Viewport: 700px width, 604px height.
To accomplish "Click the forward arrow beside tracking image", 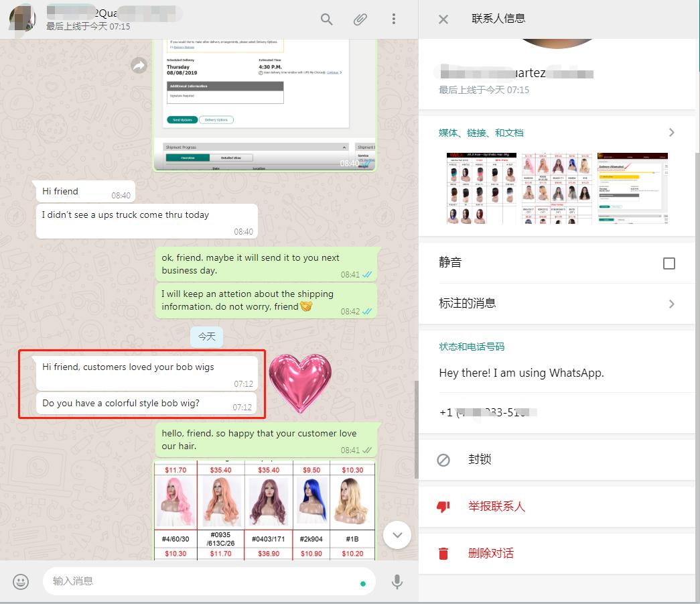I will pos(139,66).
